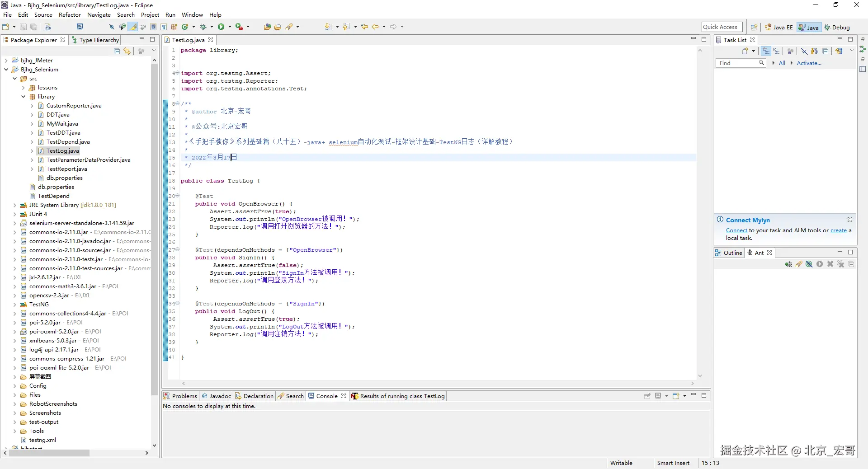Open the Source menu
868x469 pixels.
(43, 14)
